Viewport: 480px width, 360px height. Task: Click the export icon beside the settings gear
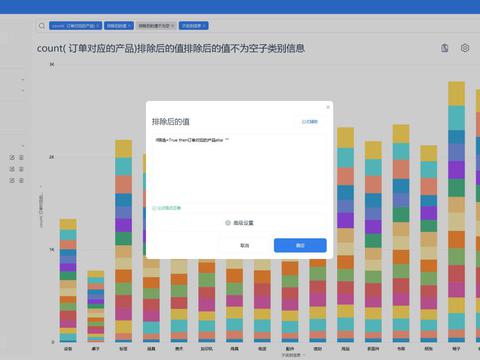(x=445, y=48)
